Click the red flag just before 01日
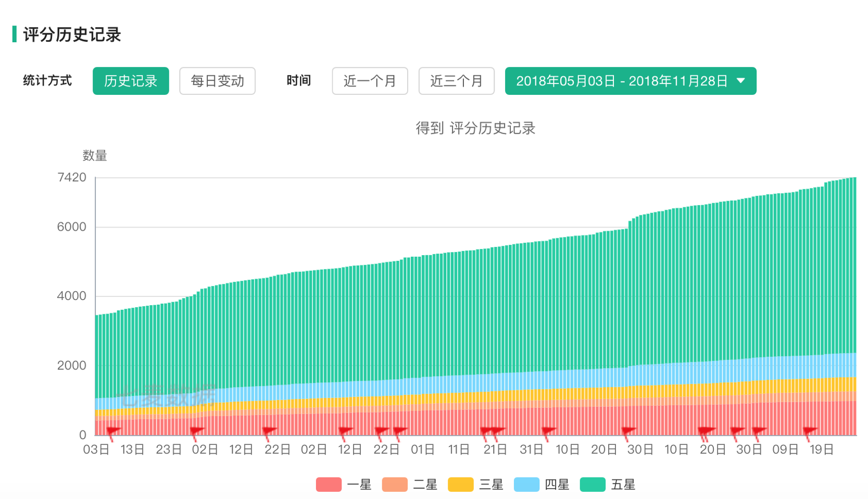The image size is (868, 499). [400, 431]
